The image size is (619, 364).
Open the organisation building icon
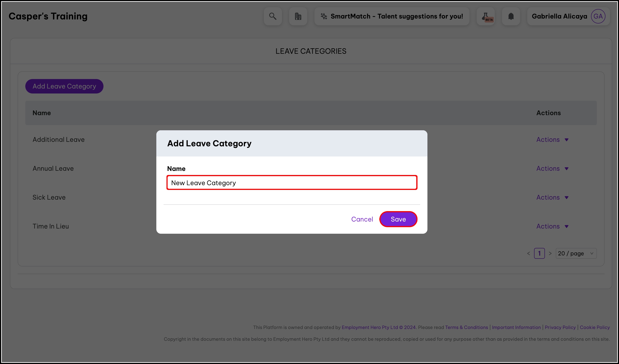click(298, 16)
